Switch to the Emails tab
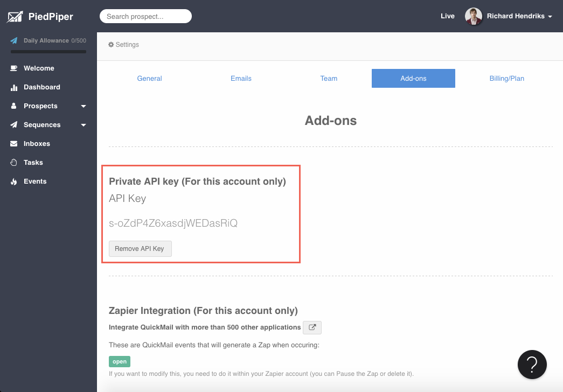Screen dimensions: 563x392 (x=241, y=78)
